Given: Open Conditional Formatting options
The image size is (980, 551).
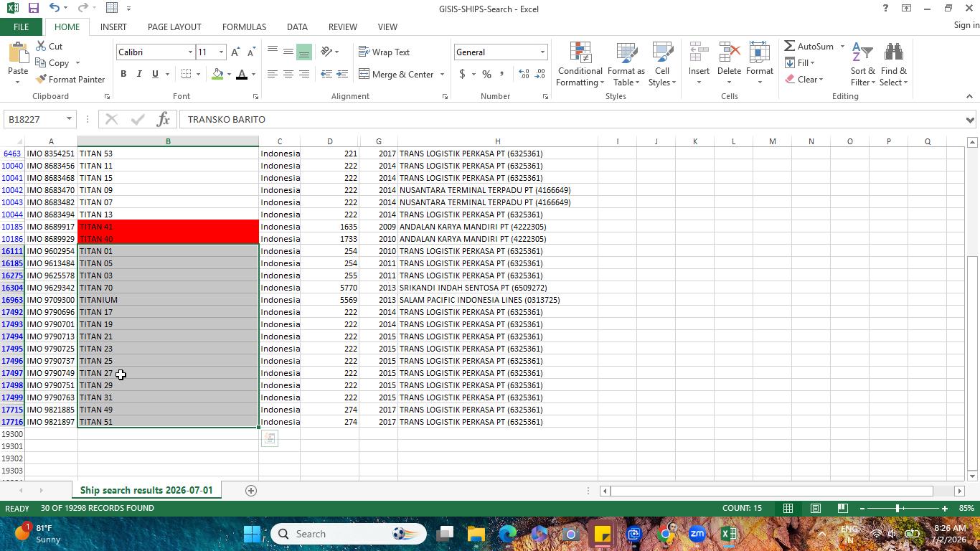Looking at the screenshot, I should (580, 64).
